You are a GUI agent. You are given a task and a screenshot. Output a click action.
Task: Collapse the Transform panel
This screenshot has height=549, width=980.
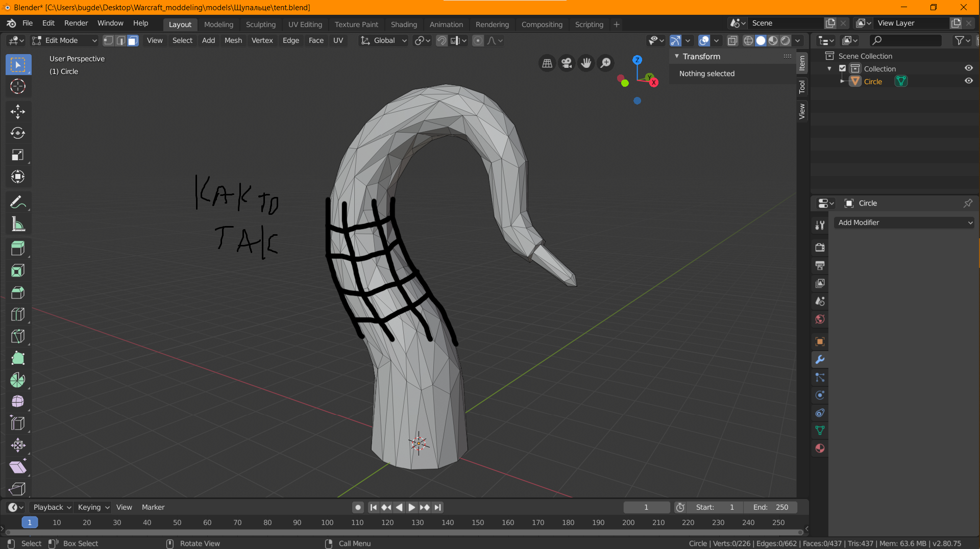[x=677, y=56]
